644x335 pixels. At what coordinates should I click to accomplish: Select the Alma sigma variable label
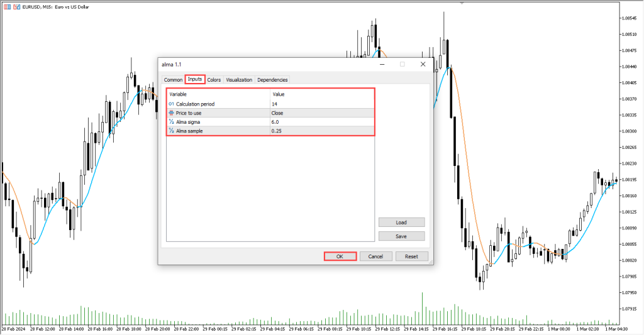click(x=188, y=122)
